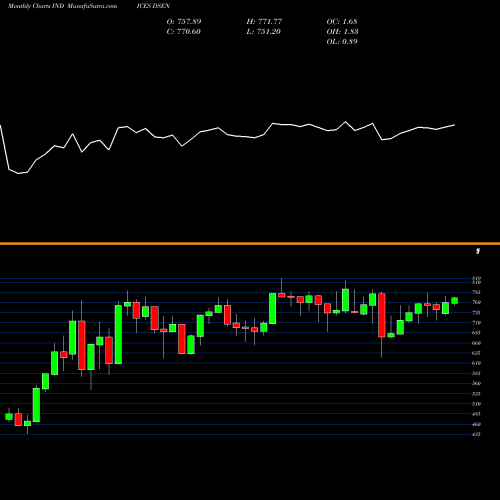Click the 'OH: 1.83' reading
The image size is (500, 500).
[342, 32]
